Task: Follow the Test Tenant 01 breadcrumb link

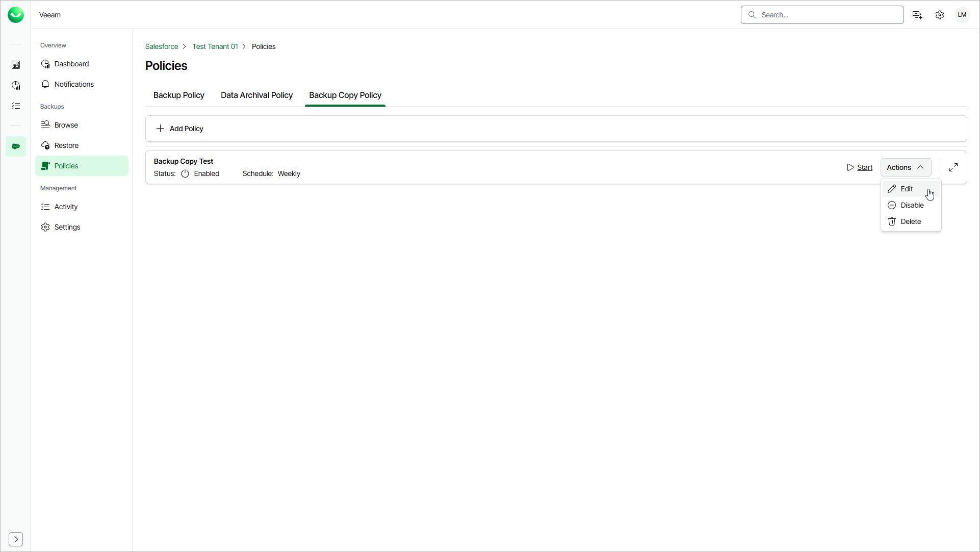Action: [215, 46]
